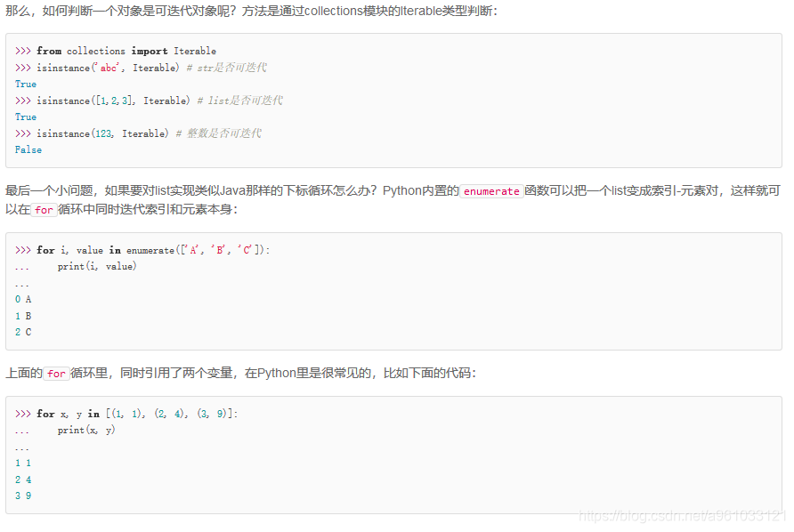
Task: Click the '1 1' output line
Action: tap(23, 463)
